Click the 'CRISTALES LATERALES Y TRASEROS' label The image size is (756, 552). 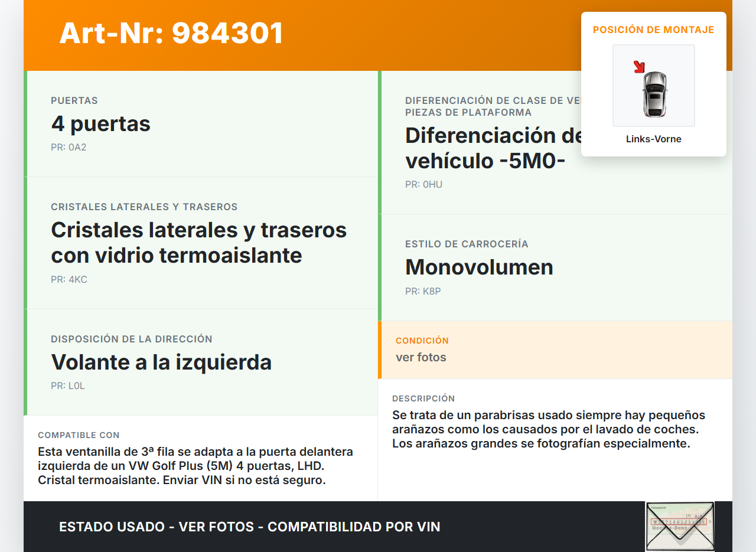click(x=144, y=207)
